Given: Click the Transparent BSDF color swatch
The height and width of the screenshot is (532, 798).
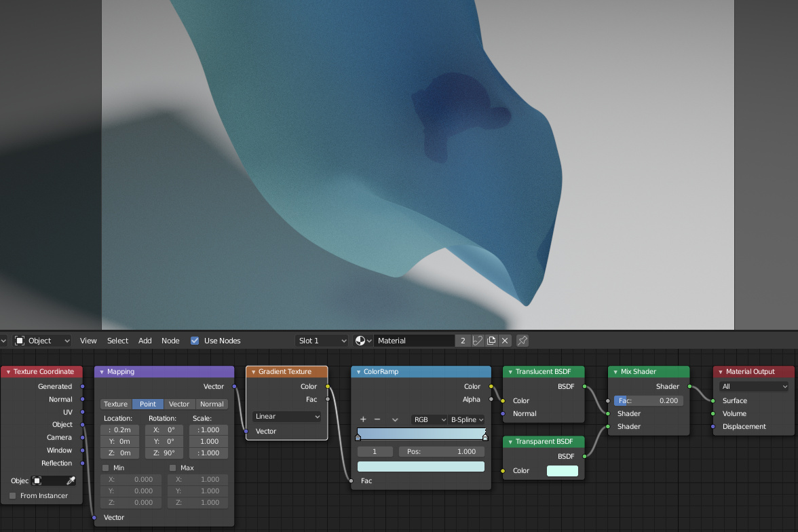Looking at the screenshot, I should (562, 470).
